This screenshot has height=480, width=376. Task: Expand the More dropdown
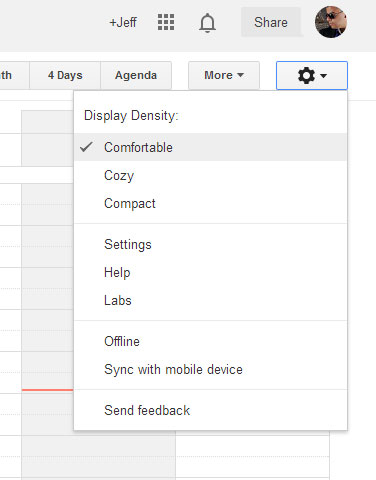[224, 75]
